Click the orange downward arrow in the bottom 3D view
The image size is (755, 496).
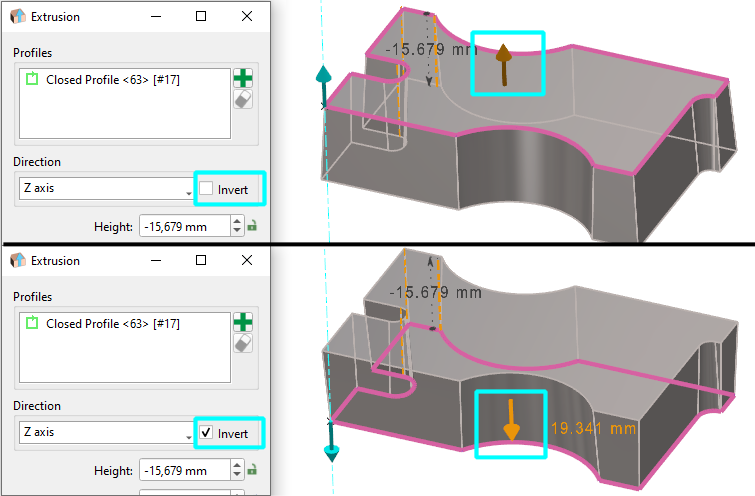click(511, 420)
